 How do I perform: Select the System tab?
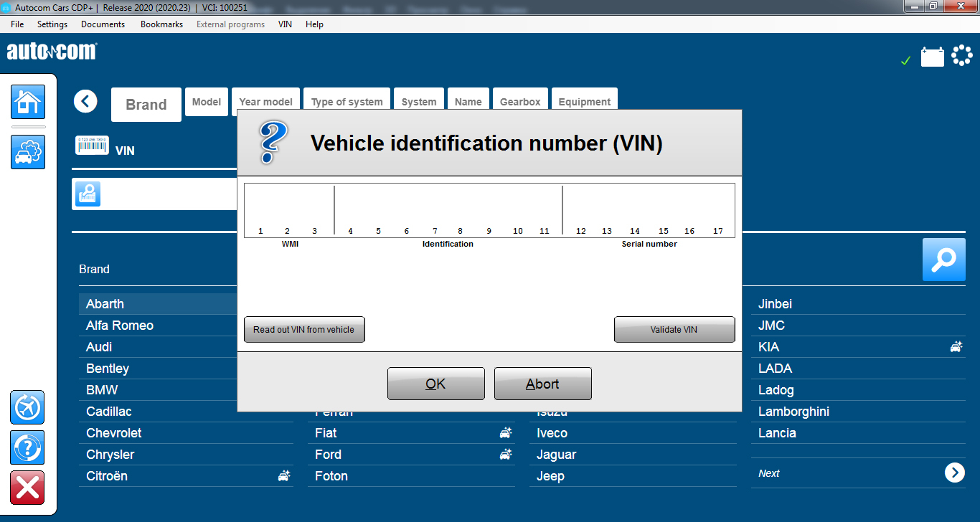(x=419, y=100)
